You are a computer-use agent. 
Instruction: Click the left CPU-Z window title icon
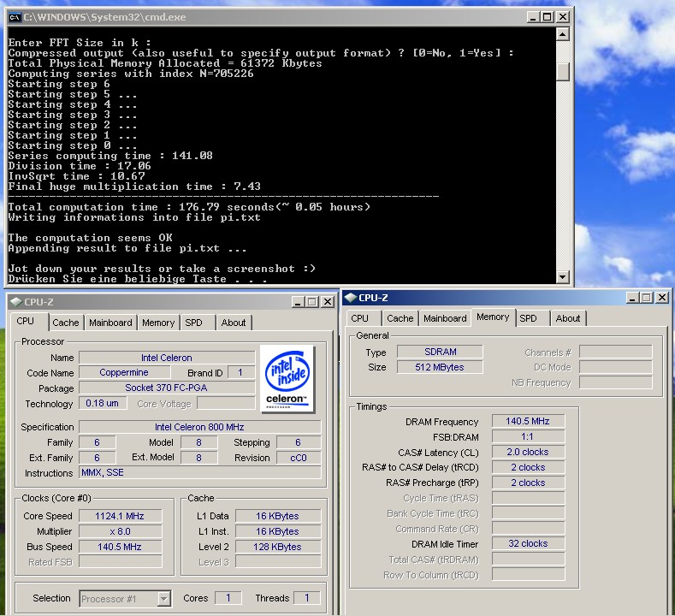pos(16,302)
